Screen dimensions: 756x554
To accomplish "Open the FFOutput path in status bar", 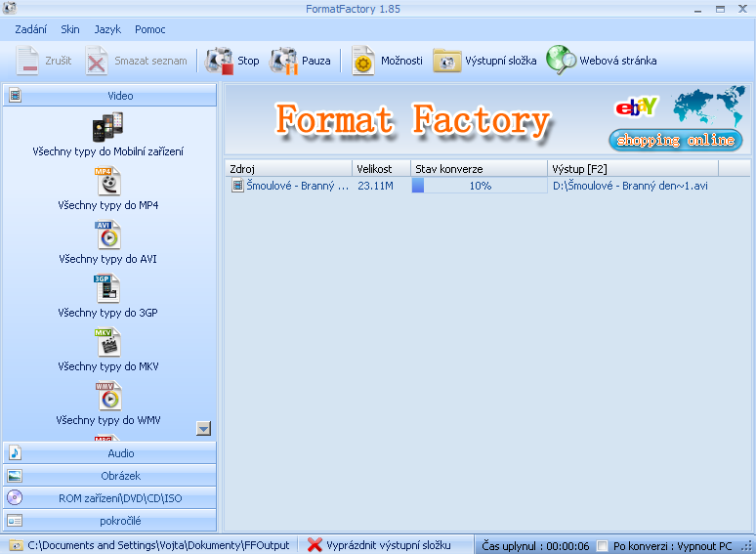I will [x=158, y=545].
